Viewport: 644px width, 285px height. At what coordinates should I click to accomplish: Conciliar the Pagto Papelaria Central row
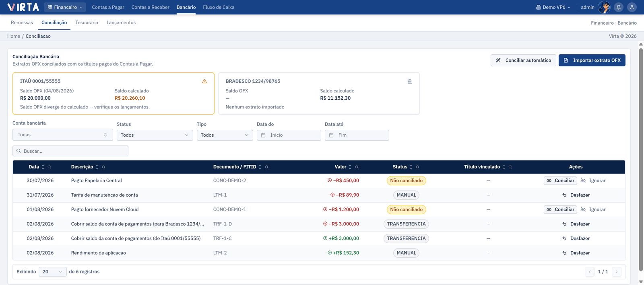560,181
